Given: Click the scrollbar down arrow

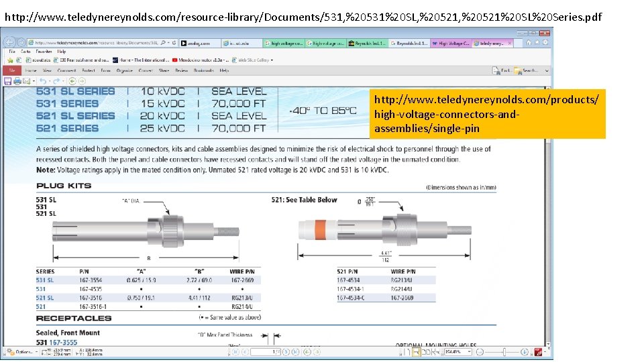Looking at the screenshot, I should coord(548,344).
